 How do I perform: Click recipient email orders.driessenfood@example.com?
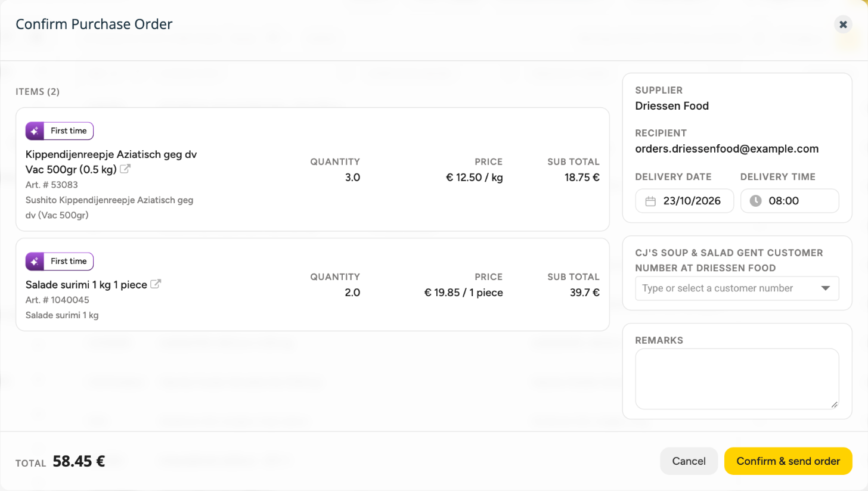pos(727,149)
